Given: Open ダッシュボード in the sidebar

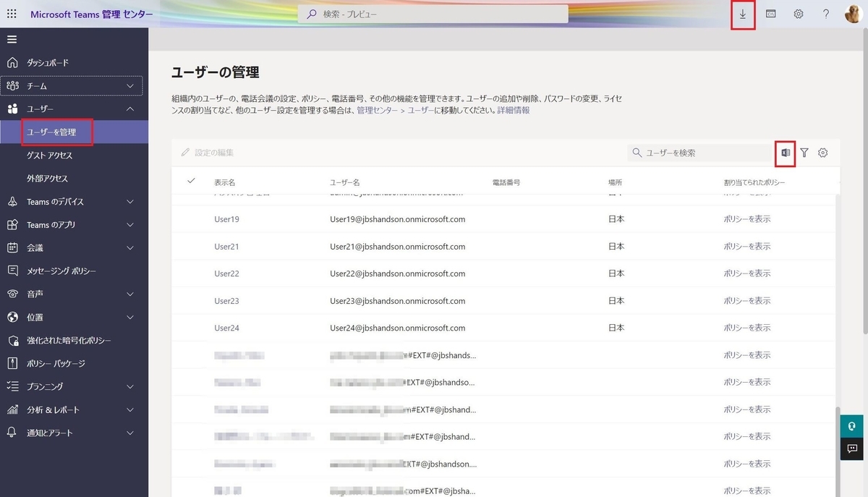Looking at the screenshot, I should (48, 63).
